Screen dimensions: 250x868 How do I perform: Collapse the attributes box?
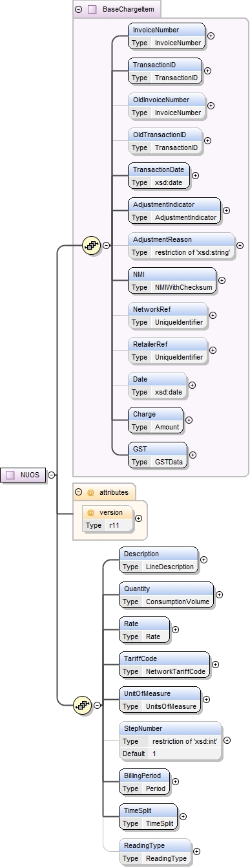coord(79,492)
